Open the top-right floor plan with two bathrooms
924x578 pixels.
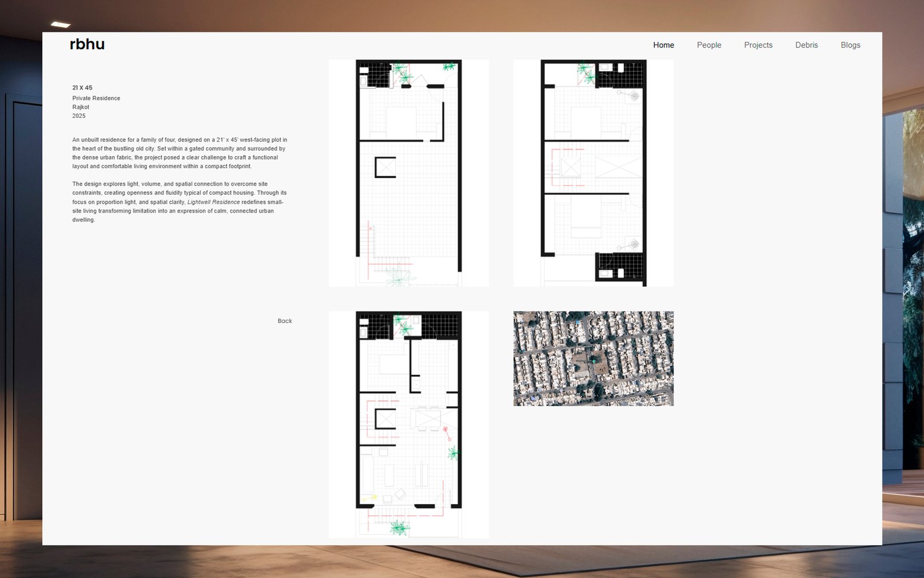pos(593,173)
